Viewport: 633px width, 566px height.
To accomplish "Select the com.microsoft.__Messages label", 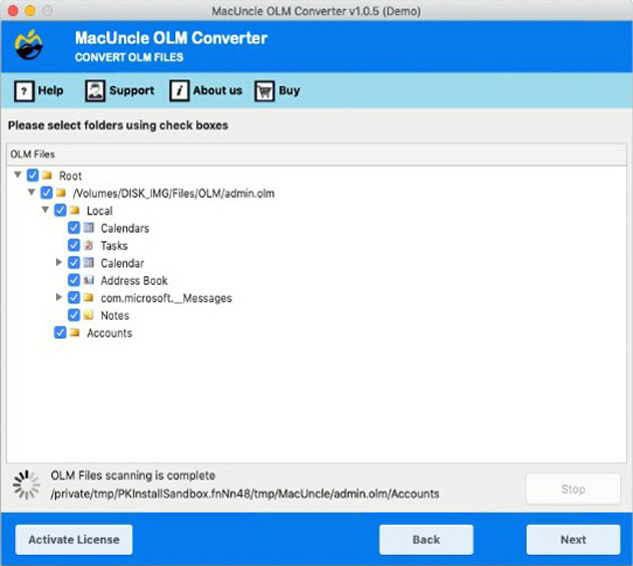I will pos(166,298).
